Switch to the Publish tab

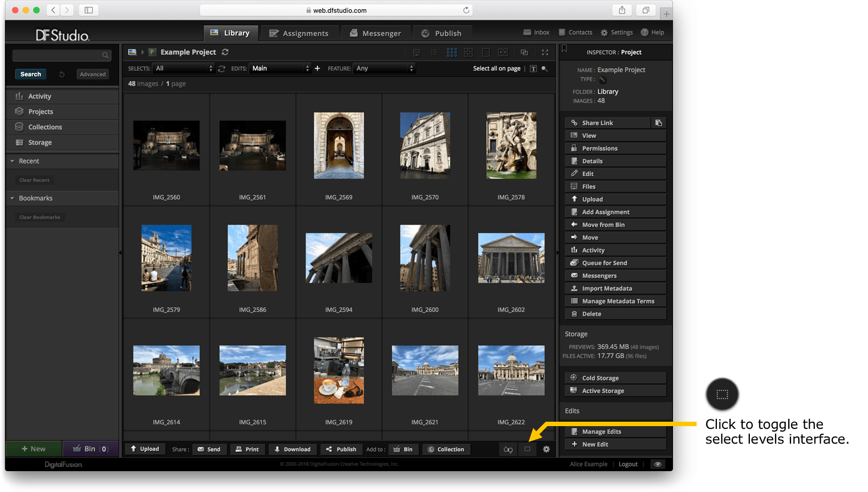(x=442, y=33)
